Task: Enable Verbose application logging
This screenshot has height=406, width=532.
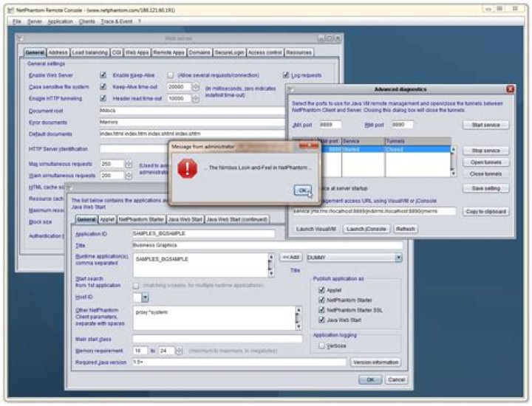Action: click(321, 346)
